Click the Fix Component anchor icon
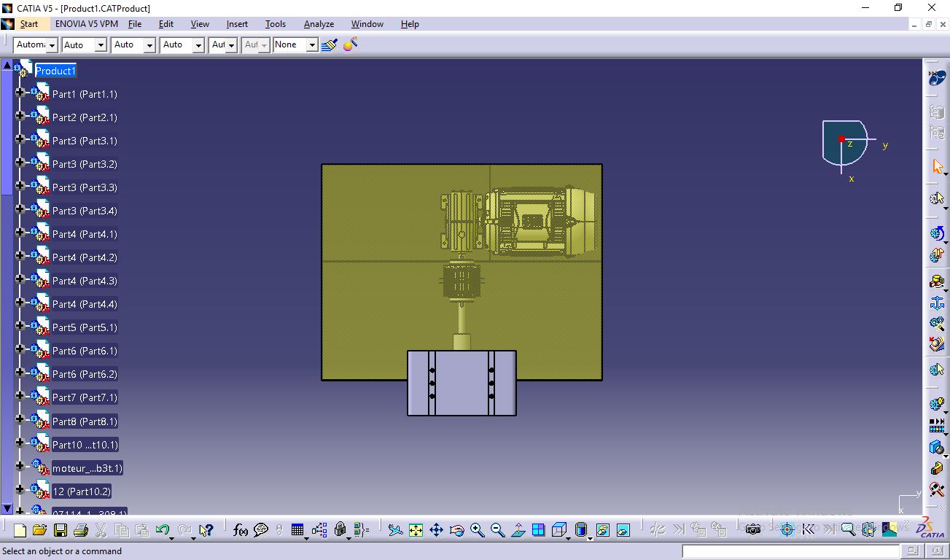This screenshot has height=560, width=950. (938, 303)
